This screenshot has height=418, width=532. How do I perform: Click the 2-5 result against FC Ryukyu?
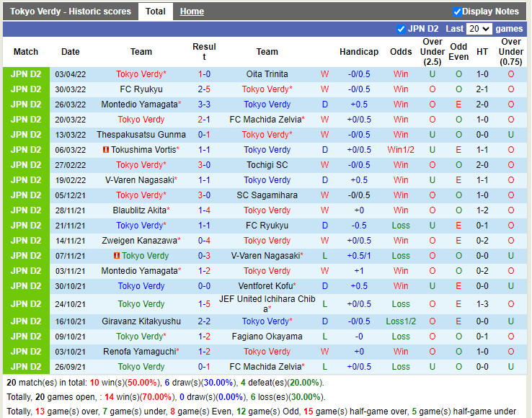204,89
